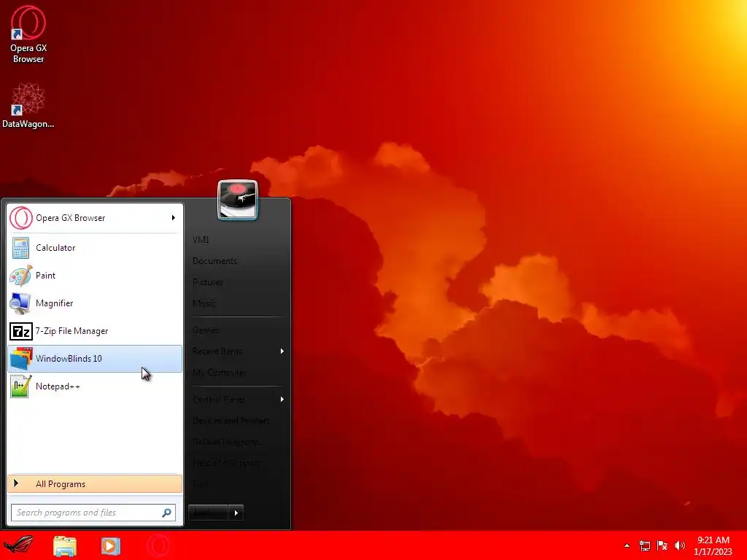Click the 7-Zip File Manager icon

click(x=20, y=331)
